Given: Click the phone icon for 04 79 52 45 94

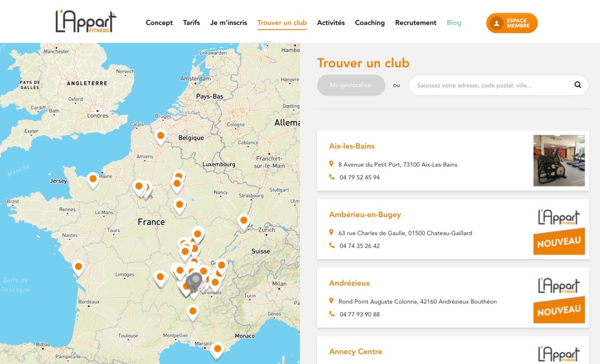Looking at the screenshot, I should tap(332, 177).
